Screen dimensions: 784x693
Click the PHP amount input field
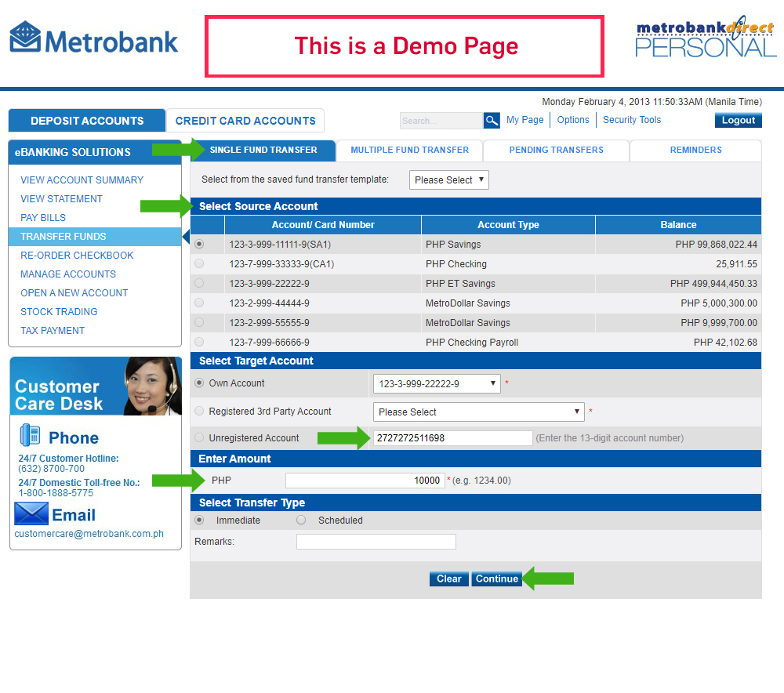point(365,481)
